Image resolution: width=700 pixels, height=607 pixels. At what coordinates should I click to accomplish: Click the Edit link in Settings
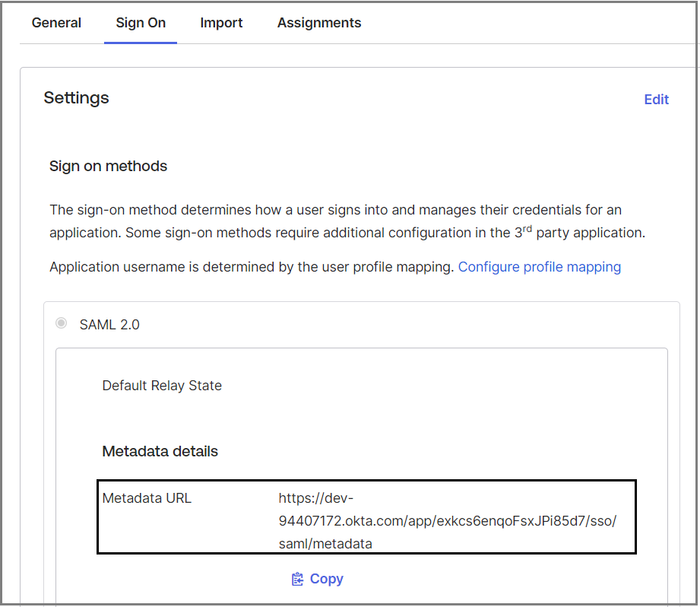(x=656, y=99)
